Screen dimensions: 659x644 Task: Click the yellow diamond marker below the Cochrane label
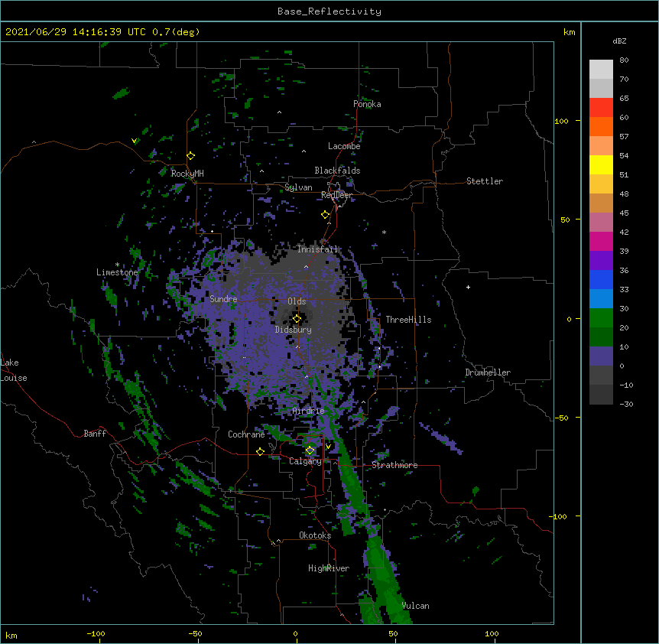(260, 451)
